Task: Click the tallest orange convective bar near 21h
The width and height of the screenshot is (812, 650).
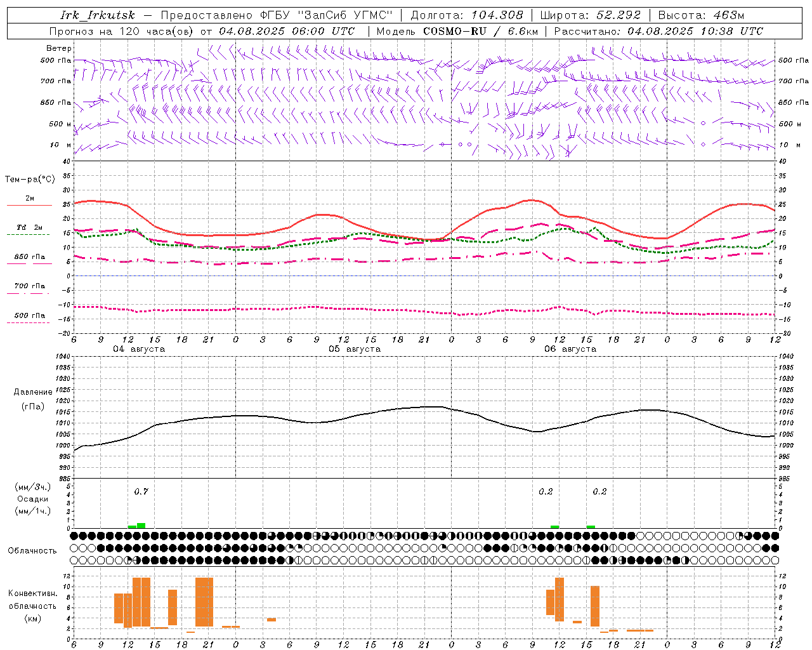Action: coord(204,602)
